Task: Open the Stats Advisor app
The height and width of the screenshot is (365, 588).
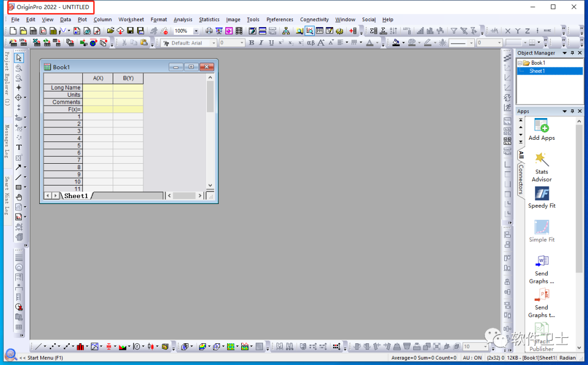Action: [x=542, y=167]
